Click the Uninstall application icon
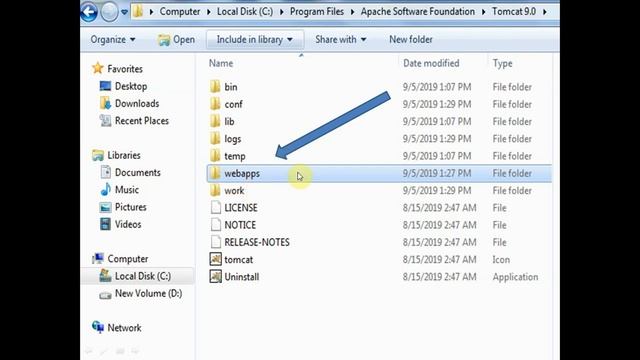The image size is (640, 360). (x=216, y=276)
